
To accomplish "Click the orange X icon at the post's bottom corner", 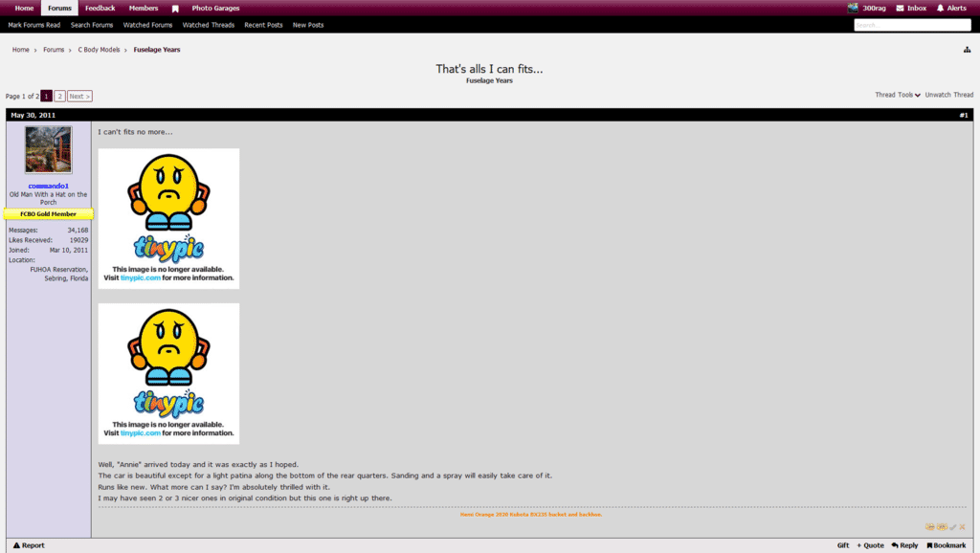I will [962, 527].
